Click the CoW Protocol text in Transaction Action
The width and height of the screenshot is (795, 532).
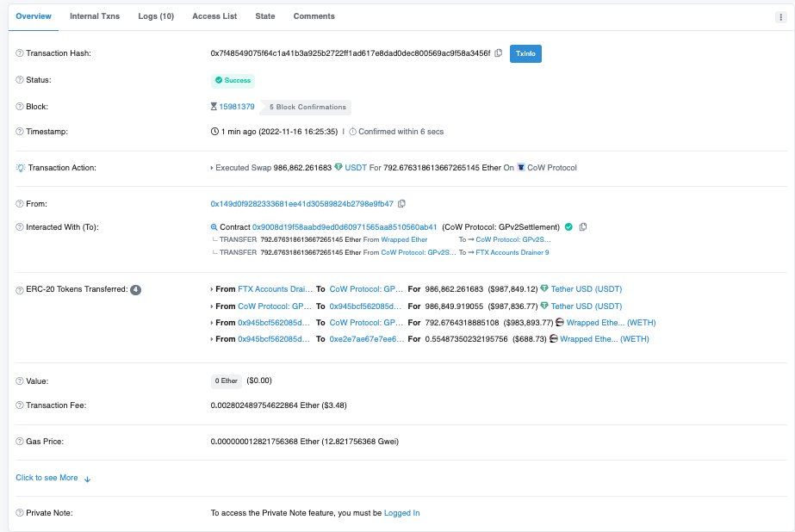coord(552,168)
